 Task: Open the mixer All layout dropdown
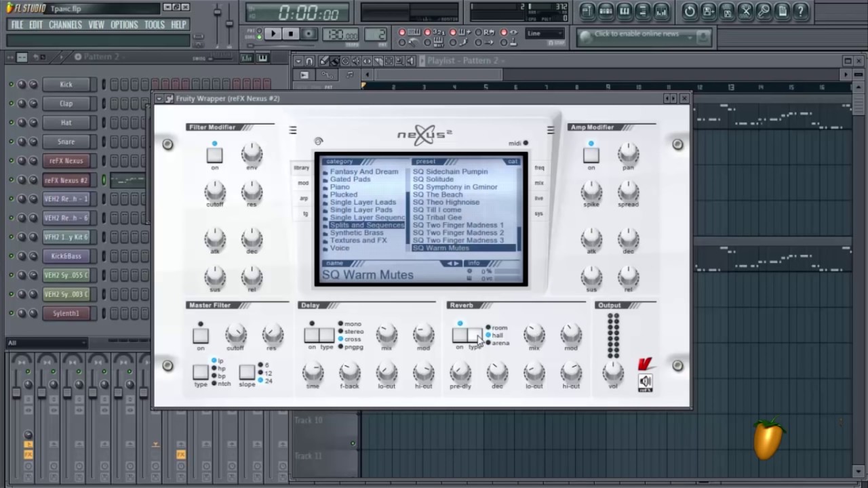47,343
